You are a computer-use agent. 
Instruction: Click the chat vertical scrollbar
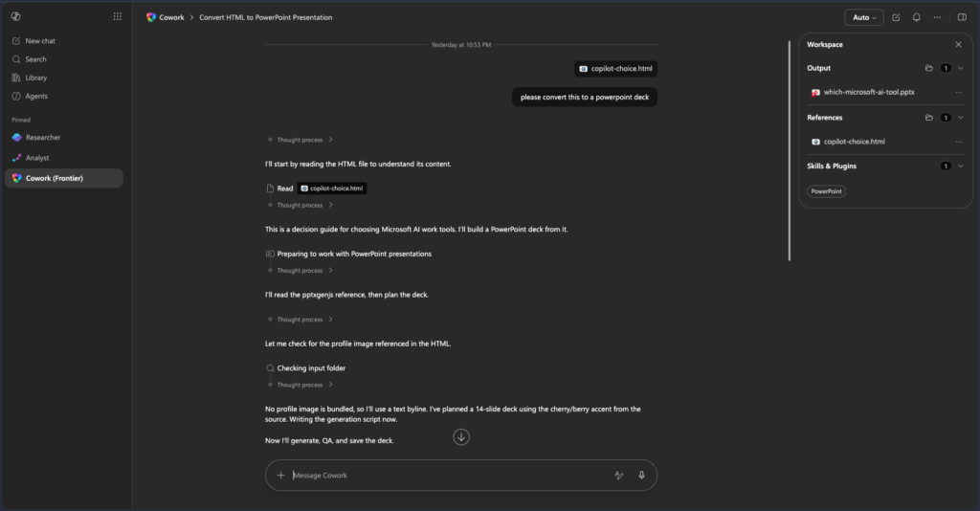(790, 150)
